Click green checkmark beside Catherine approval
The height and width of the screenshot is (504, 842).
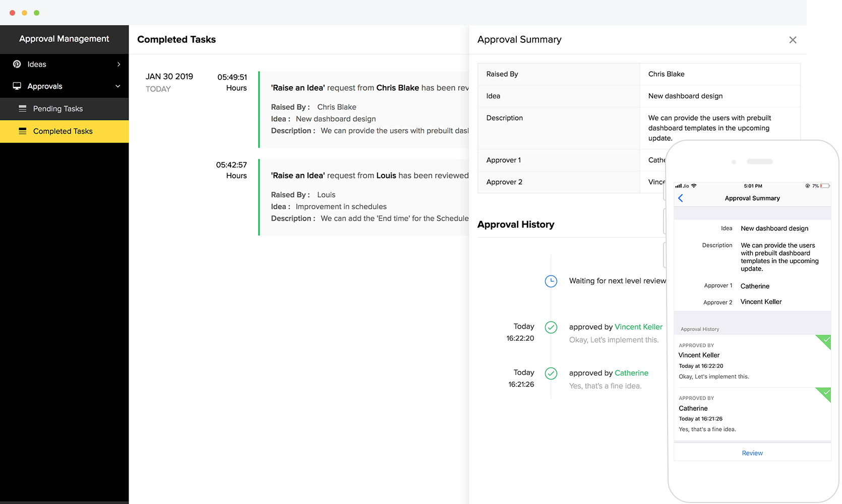[551, 373]
